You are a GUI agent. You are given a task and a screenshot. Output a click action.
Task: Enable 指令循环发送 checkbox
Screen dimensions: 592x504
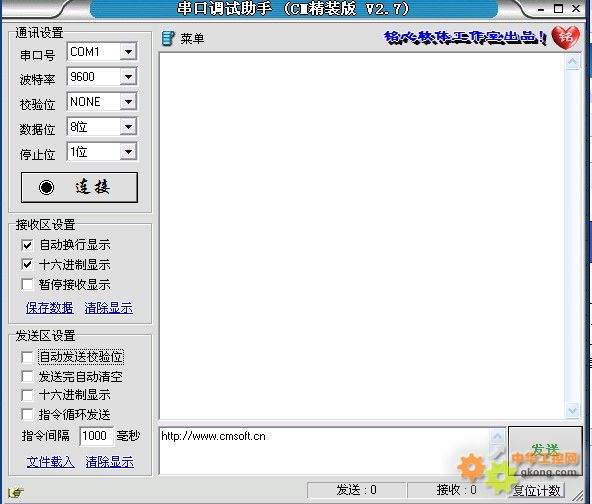point(27,414)
